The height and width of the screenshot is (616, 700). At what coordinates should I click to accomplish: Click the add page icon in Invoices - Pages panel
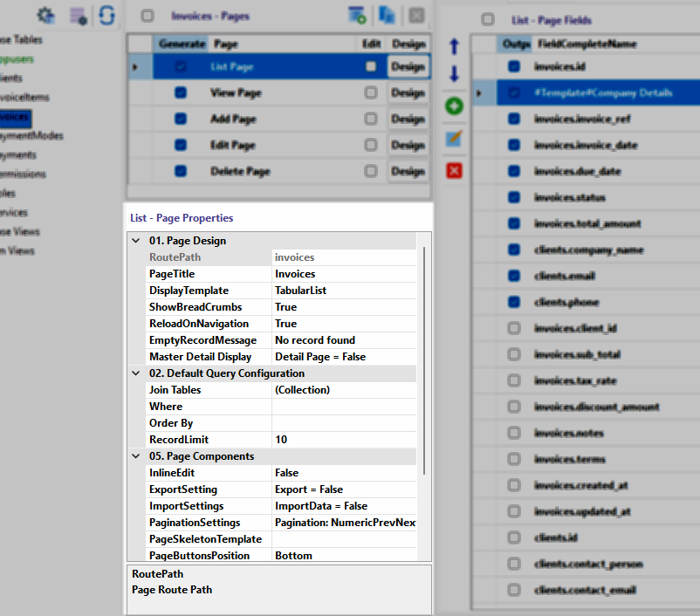click(357, 15)
